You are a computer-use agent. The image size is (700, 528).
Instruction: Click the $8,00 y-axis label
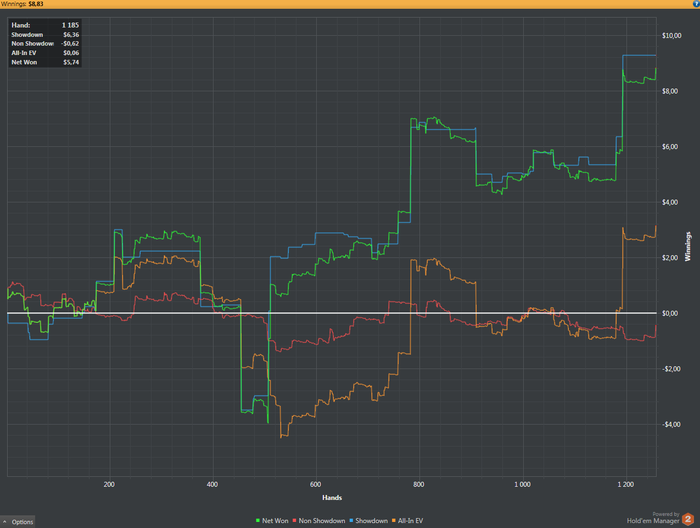(670, 91)
